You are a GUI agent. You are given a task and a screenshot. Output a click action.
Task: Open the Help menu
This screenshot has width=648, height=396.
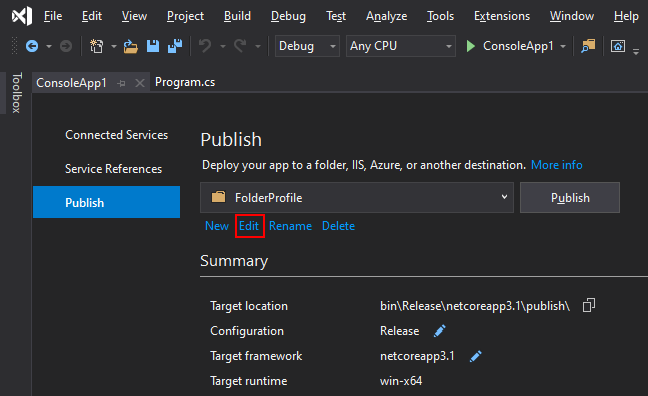pos(626,16)
